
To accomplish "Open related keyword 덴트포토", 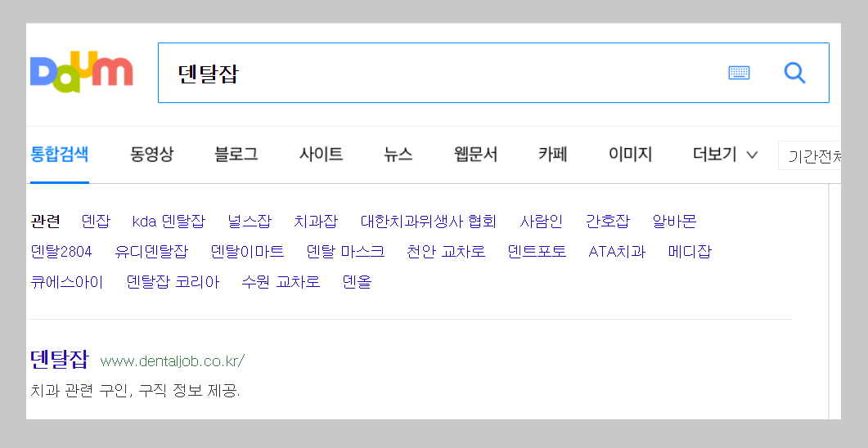I will pos(537,252).
